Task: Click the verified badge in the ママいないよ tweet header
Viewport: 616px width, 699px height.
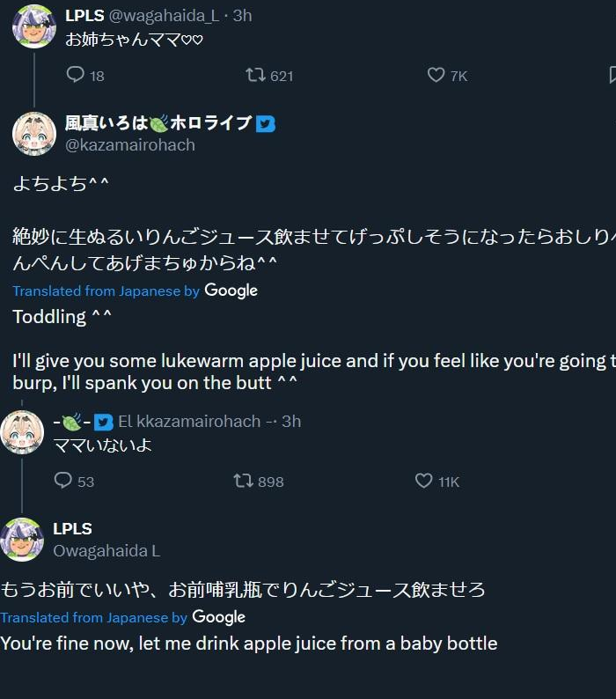Action: coord(104,422)
